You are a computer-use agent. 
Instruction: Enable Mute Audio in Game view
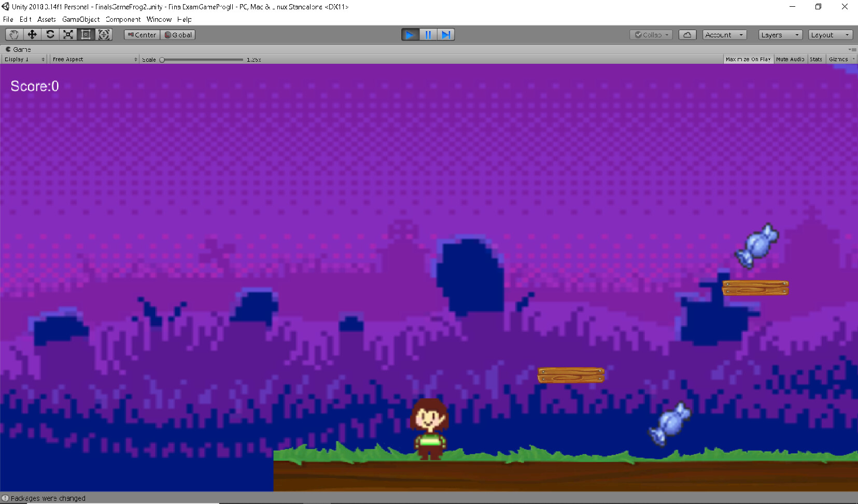click(x=790, y=59)
